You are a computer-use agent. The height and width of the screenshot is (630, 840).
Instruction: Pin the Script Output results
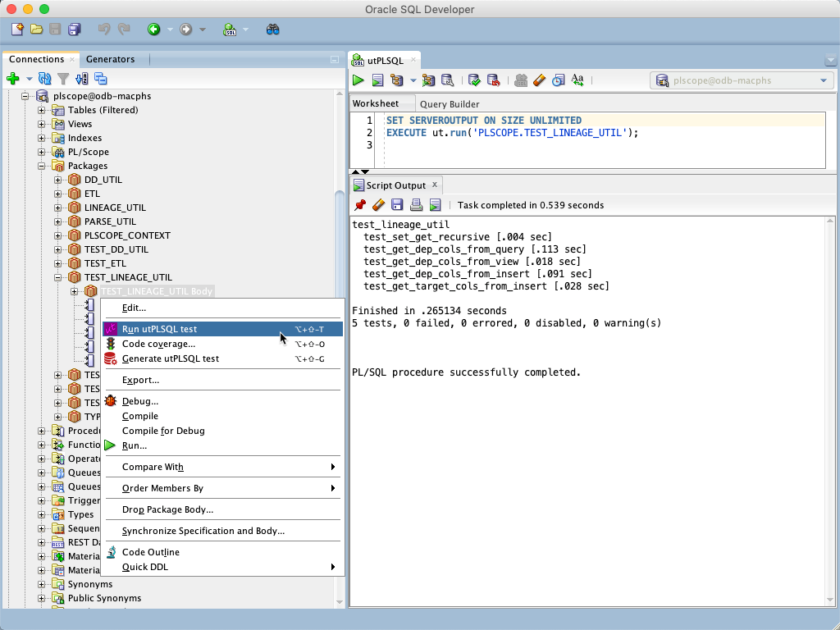pyautogui.click(x=359, y=204)
